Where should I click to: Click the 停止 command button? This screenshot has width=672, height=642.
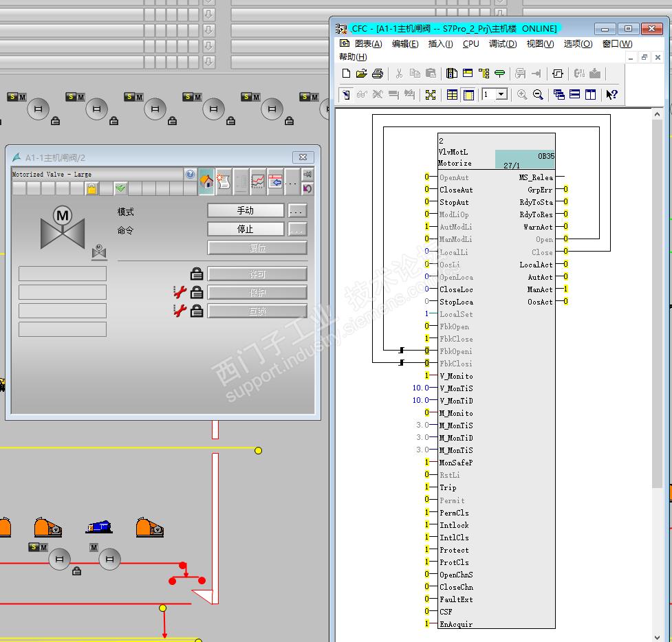(x=246, y=229)
